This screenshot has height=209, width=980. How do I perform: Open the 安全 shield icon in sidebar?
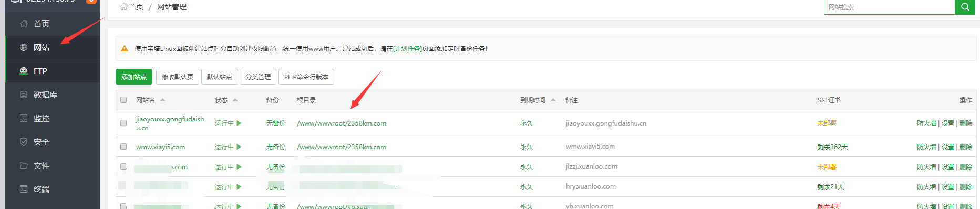[x=24, y=142]
